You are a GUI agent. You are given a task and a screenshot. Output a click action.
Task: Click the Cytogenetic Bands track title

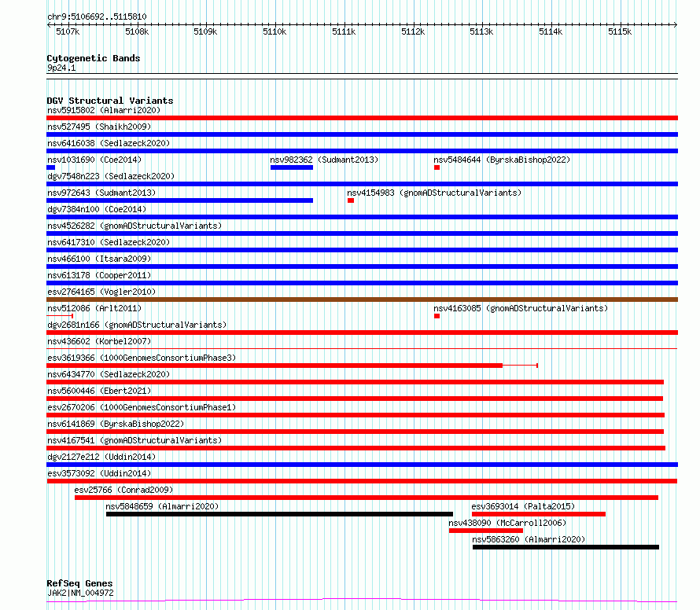94,58
